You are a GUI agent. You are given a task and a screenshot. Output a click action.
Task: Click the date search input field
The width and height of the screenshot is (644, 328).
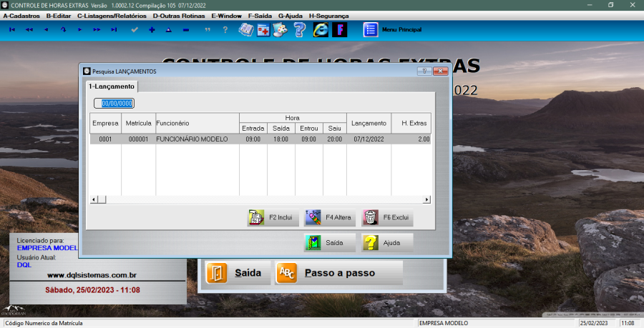pos(117,104)
